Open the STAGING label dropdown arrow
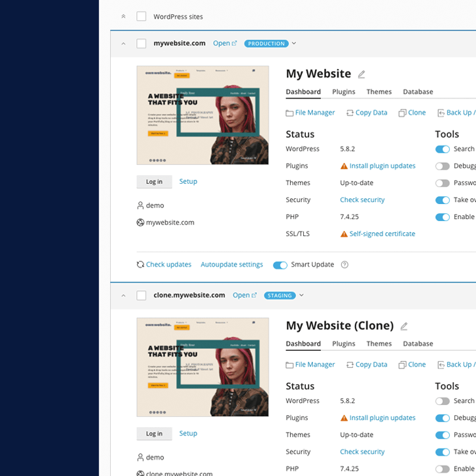Image resolution: width=476 pixels, height=476 pixels. [301, 295]
